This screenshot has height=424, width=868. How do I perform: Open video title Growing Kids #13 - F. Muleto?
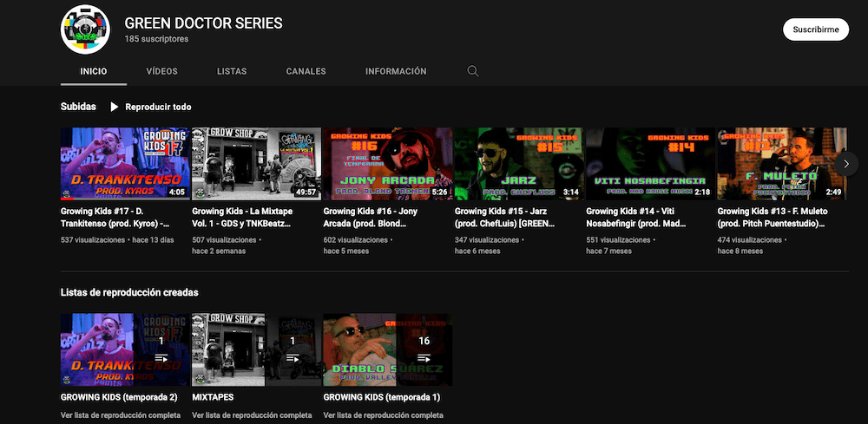click(771, 218)
